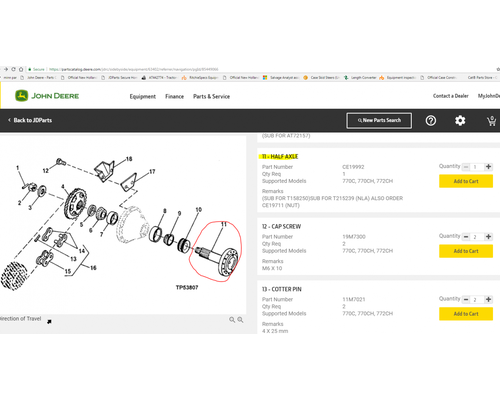Click the browser home icon
This screenshot has height=400, width=500.
click(21, 69)
